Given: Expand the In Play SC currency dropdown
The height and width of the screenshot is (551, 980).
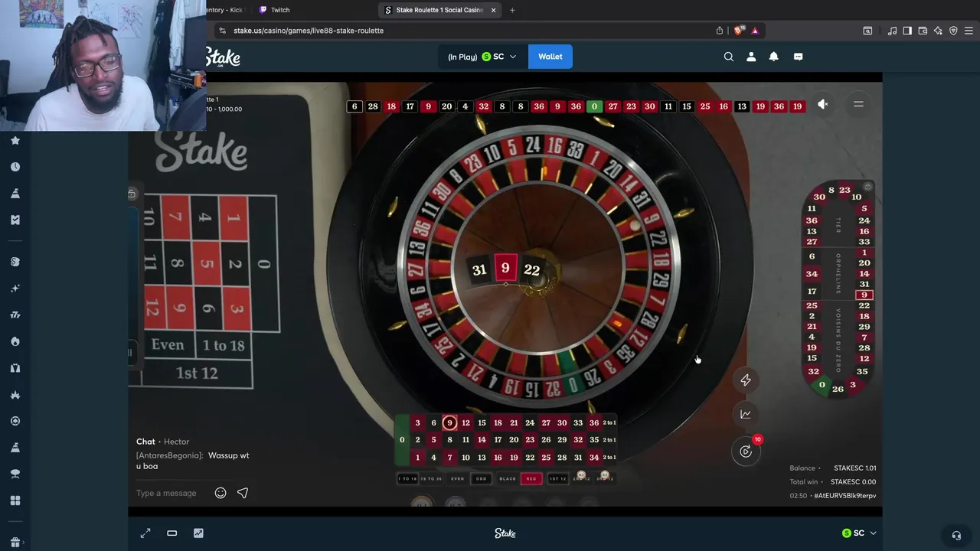Looking at the screenshot, I should tap(482, 57).
